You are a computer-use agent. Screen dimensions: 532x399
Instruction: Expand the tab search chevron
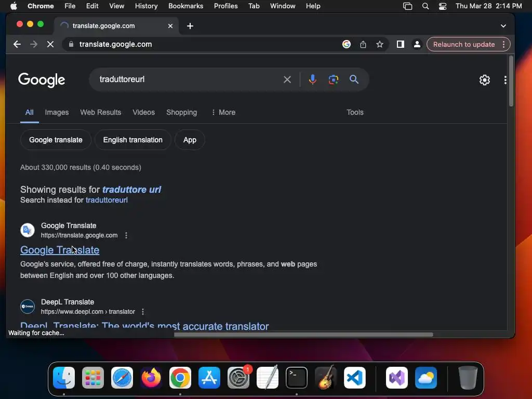point(503,26)
